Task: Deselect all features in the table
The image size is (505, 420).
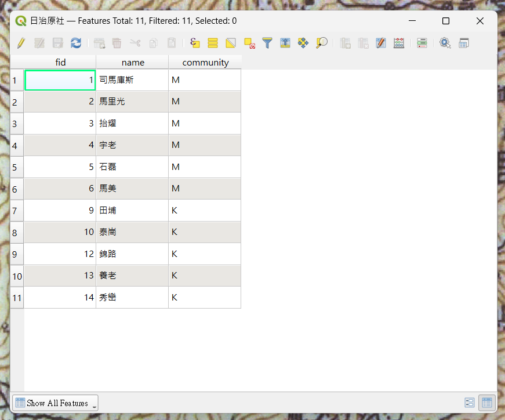Action: (249, 43)
